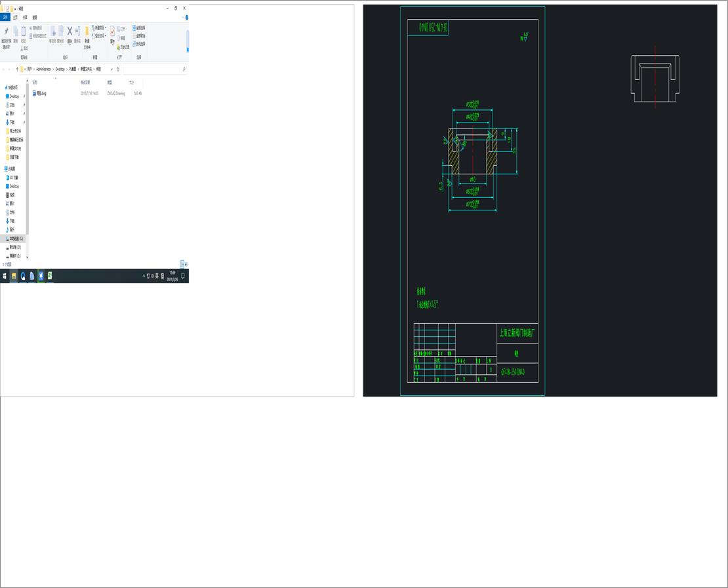728x588 pixels.
Task: Click the Type column header
Action: click(x=110, y=82)
